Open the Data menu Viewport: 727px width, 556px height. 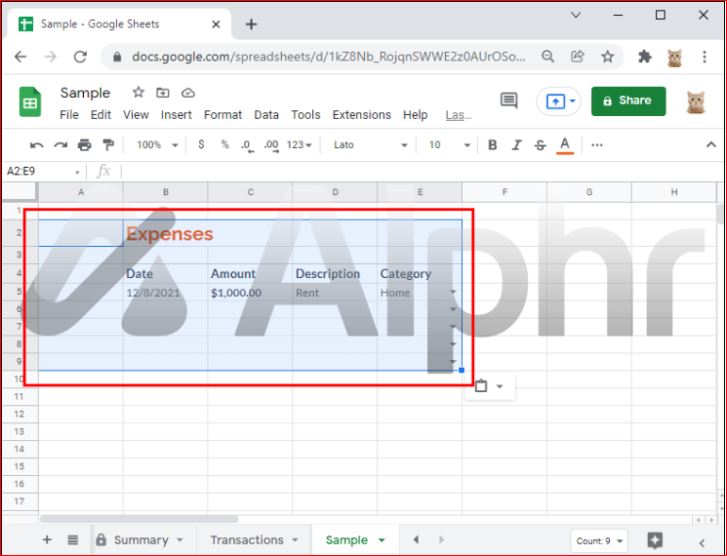tap(266, 115)
